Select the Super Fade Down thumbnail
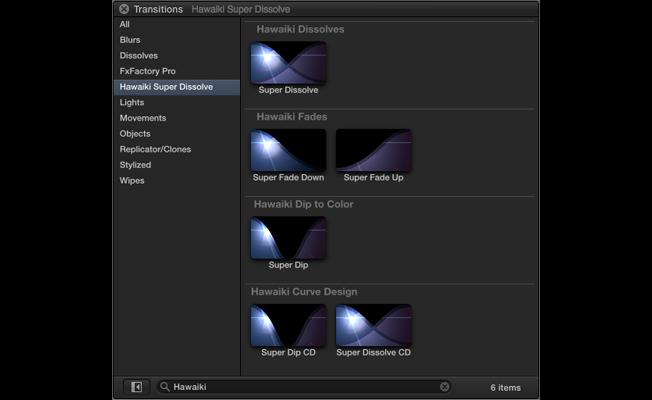652x400 pixels. (x=288, y=150)
